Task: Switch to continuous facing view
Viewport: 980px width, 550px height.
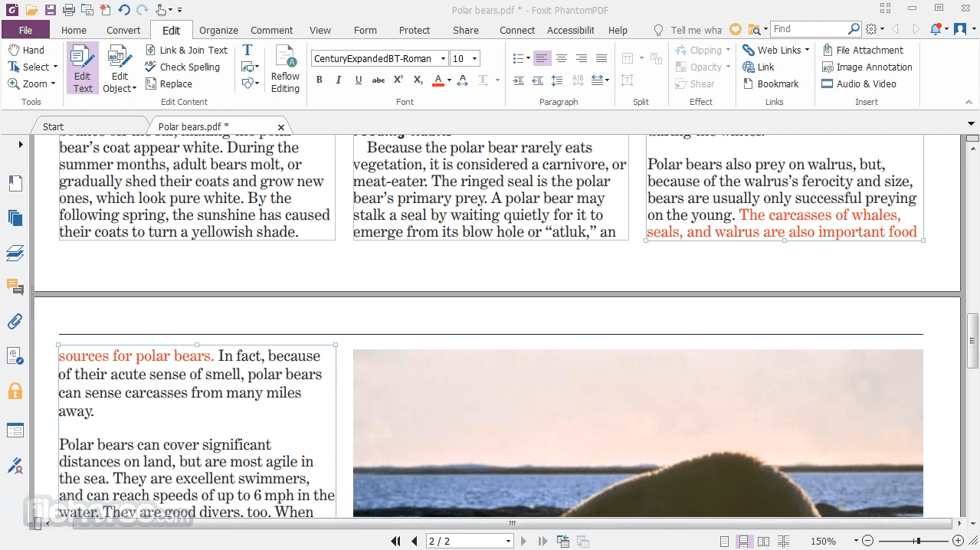Action: (783, 541)
